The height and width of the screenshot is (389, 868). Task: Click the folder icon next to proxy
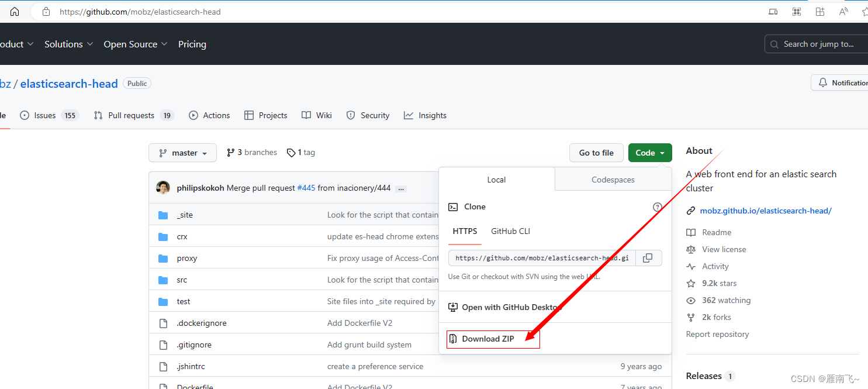click(x=163, y=258)
